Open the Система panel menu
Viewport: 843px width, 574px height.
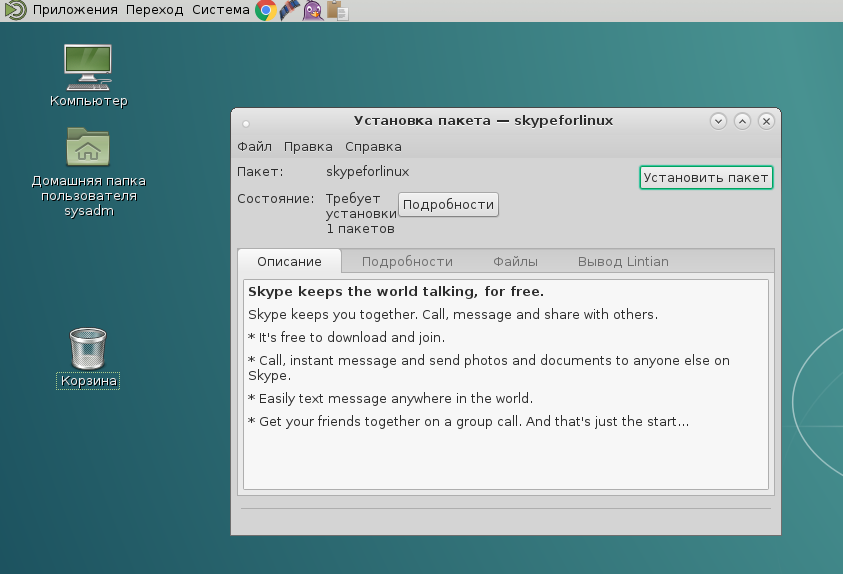[x=220, y=10]
